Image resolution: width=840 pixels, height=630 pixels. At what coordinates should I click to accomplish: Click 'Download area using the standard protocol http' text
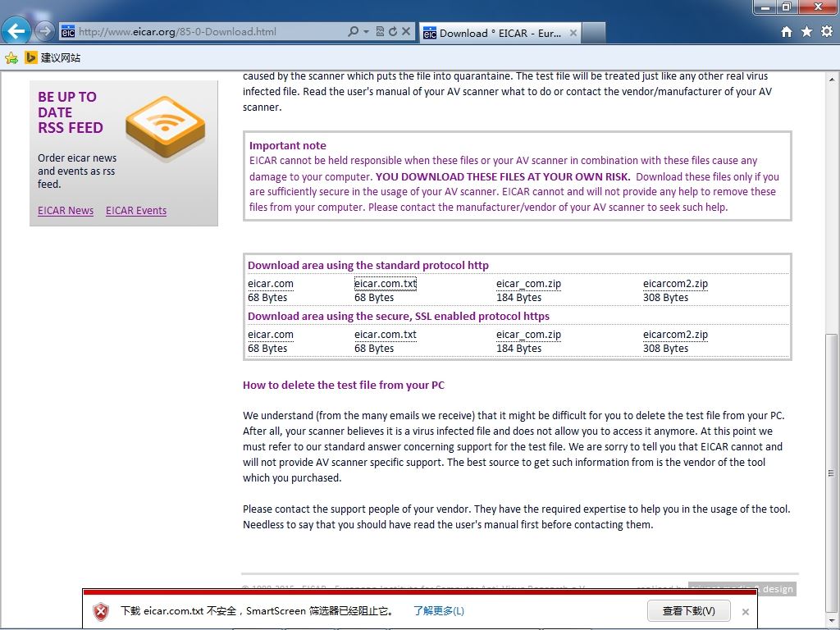coord(368,265)
